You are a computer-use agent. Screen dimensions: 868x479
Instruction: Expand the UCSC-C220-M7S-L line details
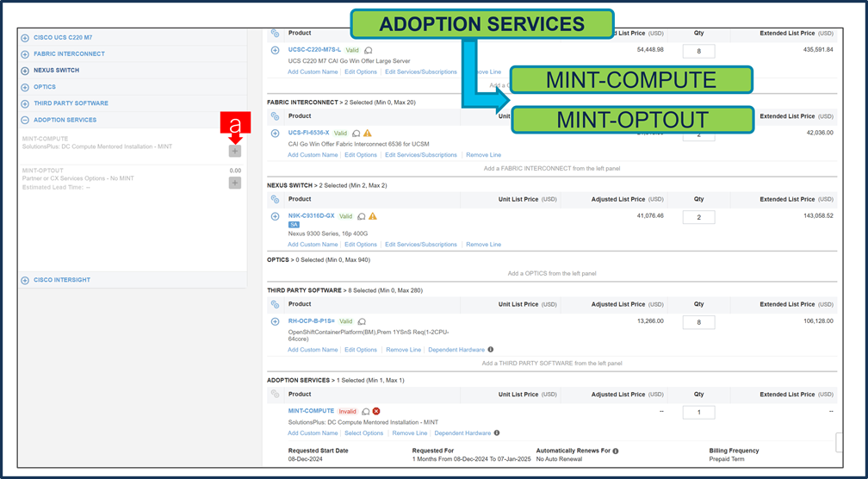point(276,50)
